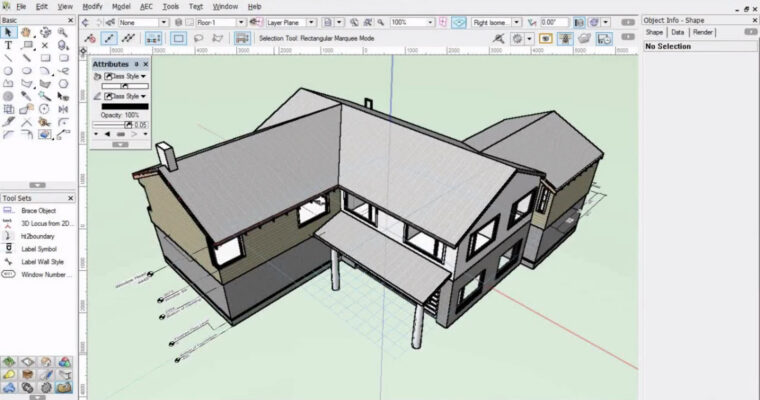Viewport: 760px width, 400px height.
Task: Click the opacity slider in Attributes
Action: coord(111,125)
